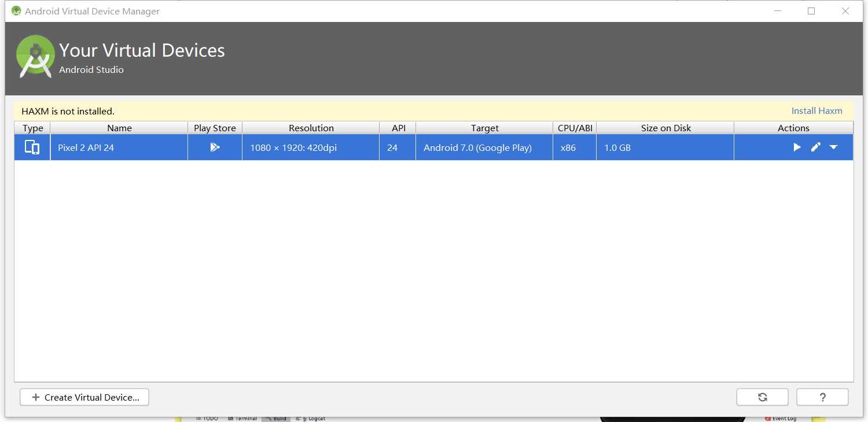Click the Install Haxm link
The width and height of the screenshot is (868, 422).
(816, 111)
